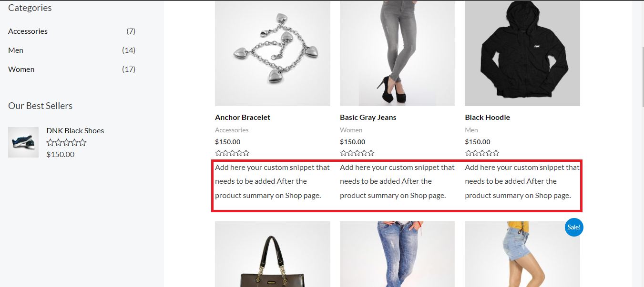Viewport: 644px width, 287px height.
Task: Click the Anchor Bracelet star rating
Action: (x=232, y=153)
